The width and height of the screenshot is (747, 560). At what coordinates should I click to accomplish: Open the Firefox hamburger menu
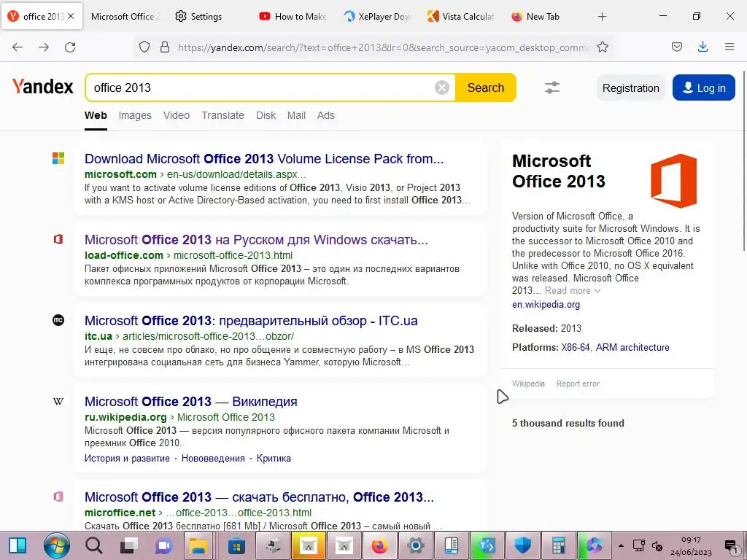point(729,47)
